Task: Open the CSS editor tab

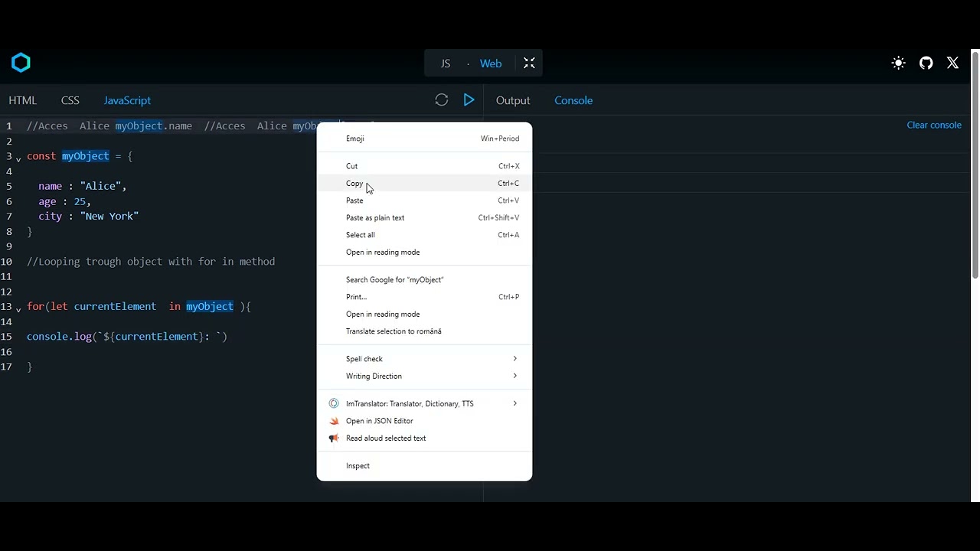Action: point(70,100)
